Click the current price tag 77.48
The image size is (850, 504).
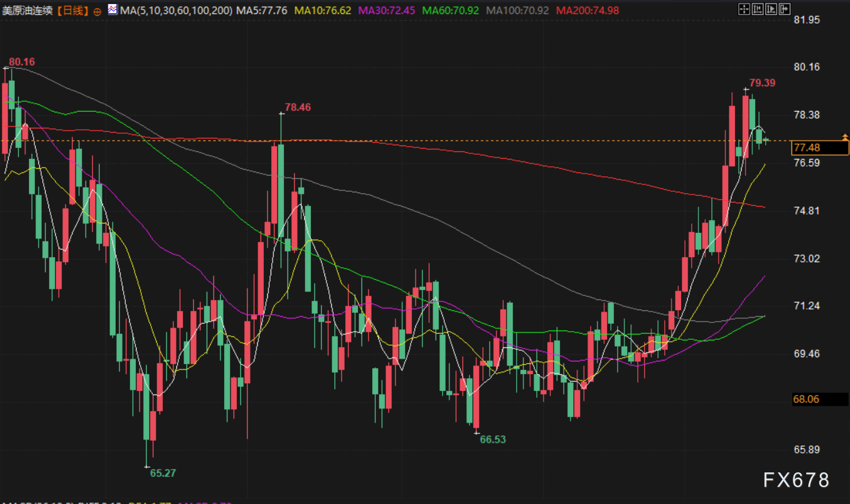pos(807,148)
